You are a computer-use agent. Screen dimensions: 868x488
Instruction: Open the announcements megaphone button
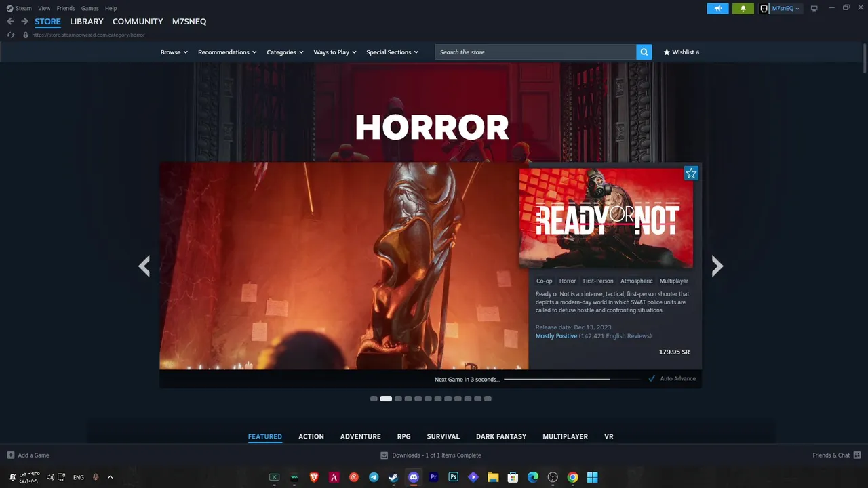tap(717, 8)
